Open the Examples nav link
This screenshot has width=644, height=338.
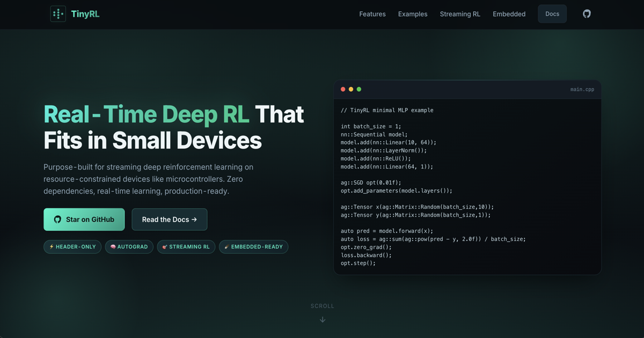point(413,14)
